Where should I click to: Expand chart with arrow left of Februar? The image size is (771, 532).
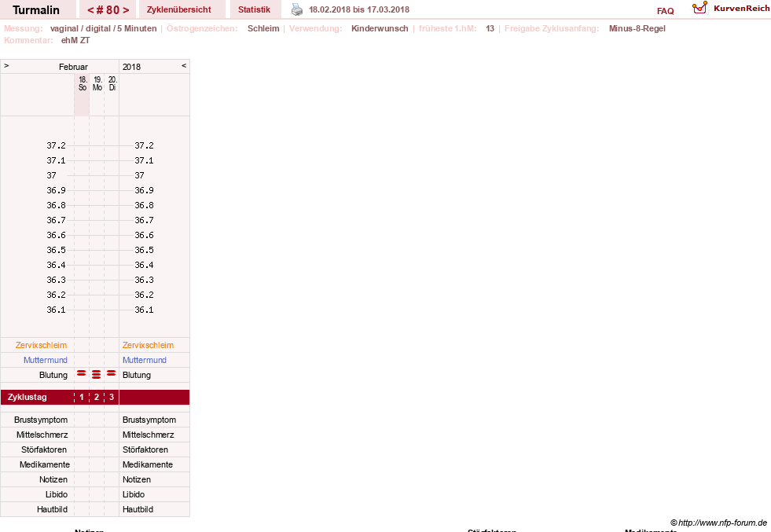pos(6,65)
